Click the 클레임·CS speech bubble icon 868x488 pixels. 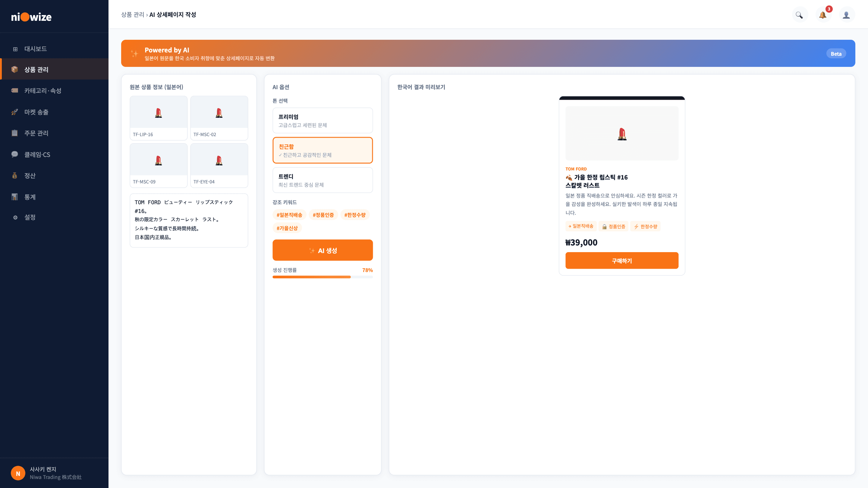(x=15, y=154)
